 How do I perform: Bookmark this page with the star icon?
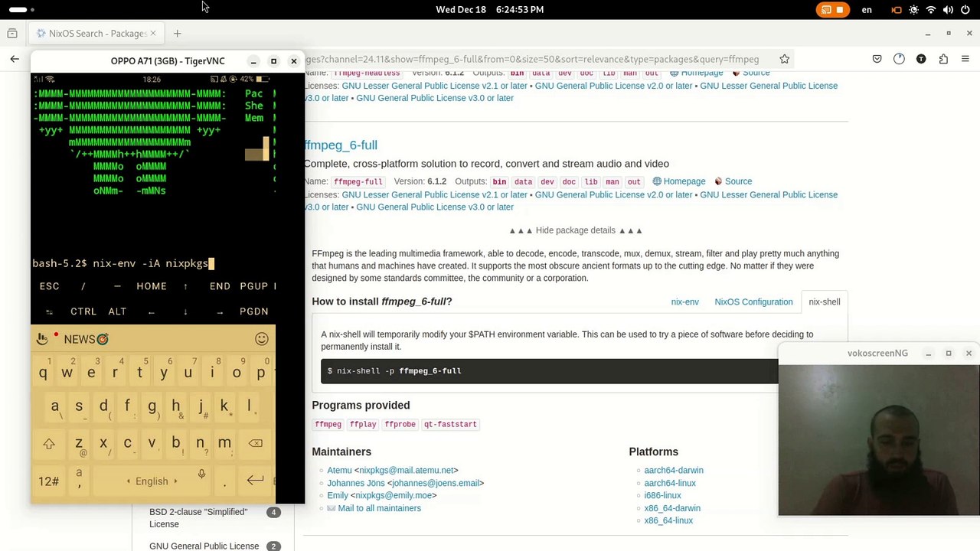(x=784, y=59)
